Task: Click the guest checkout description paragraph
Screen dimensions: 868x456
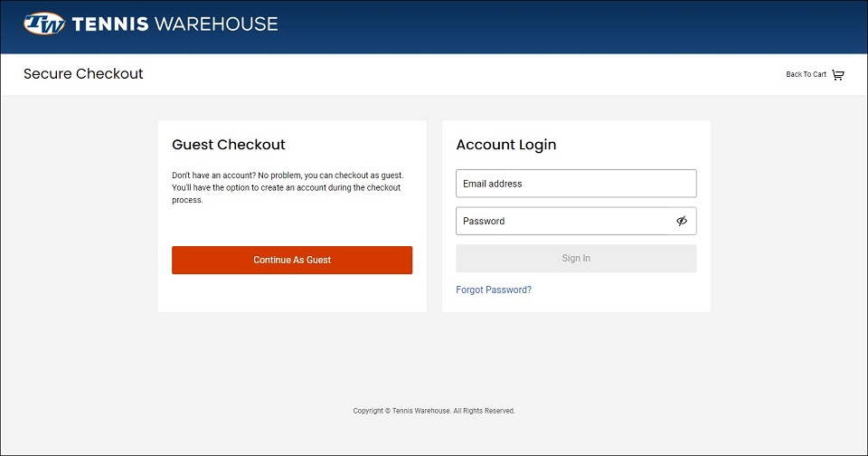Action: pos(288,188)
